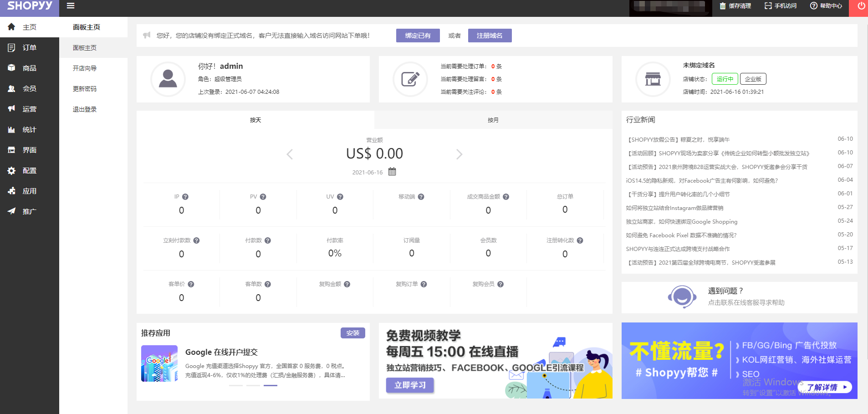Click the SHOPYY logo
This screenshot has width=868, height=414.
pyautogui.click(x=30, y=6)
